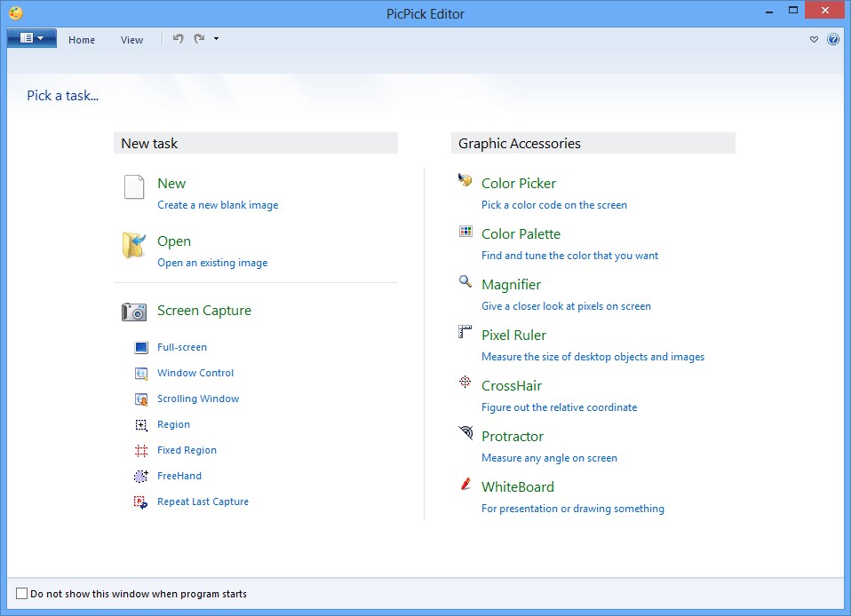
Task: Launch the WhiteBoard title link
Action: [x=518, y=487]
